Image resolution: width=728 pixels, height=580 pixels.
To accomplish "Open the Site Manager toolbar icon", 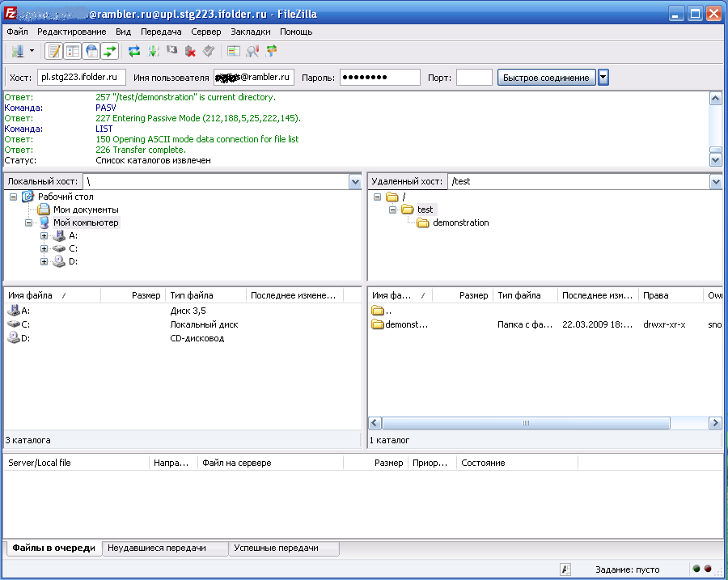I will point(18,51).
